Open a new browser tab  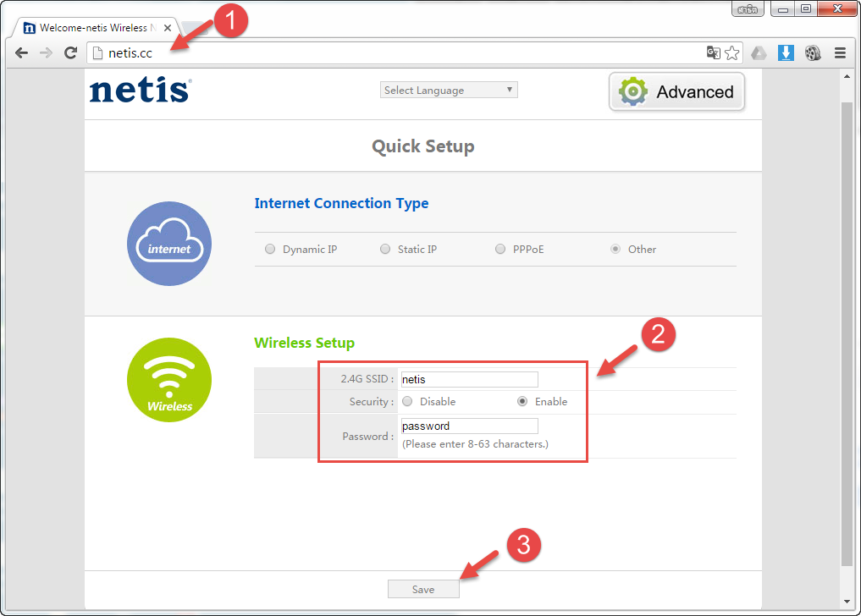tap(195, 27)
